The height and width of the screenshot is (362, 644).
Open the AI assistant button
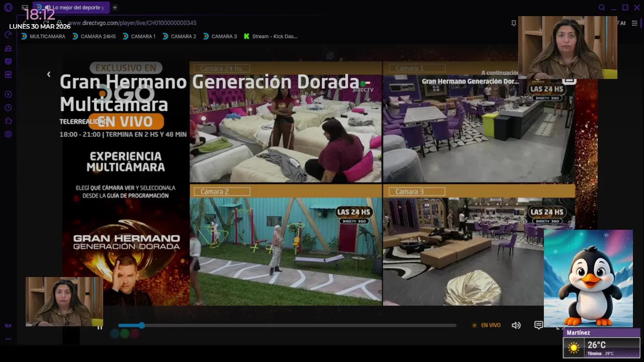[622, 23]
